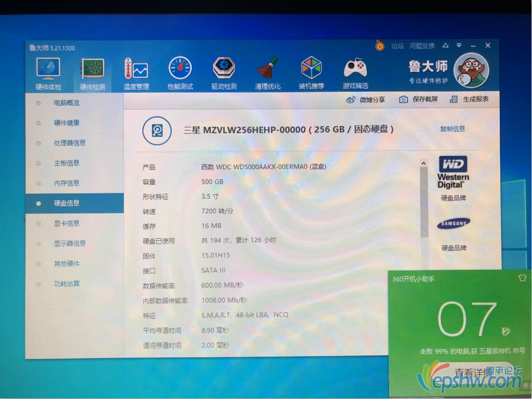Open 温度管理 temperature management

pos(136,74)
